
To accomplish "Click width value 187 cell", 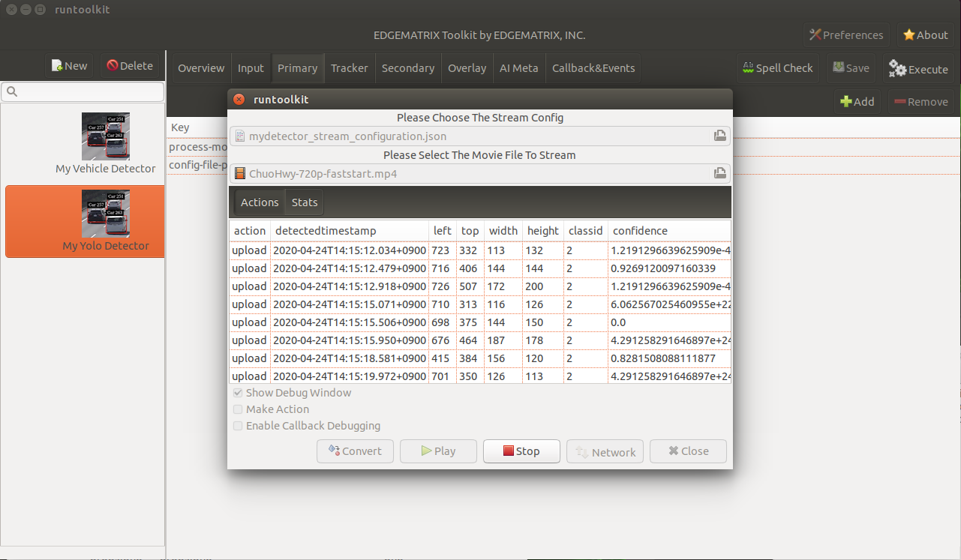I will tap(503, 340).
